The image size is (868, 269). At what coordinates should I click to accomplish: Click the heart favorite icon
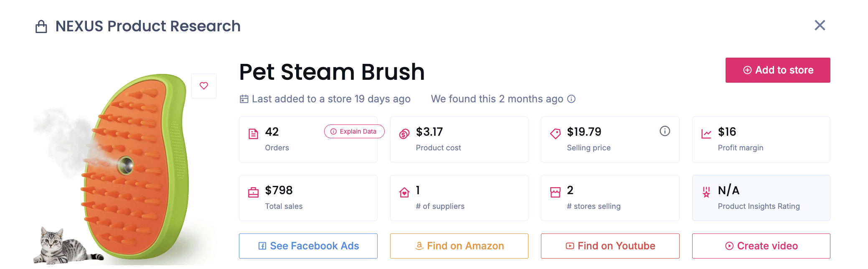point(204,86)
